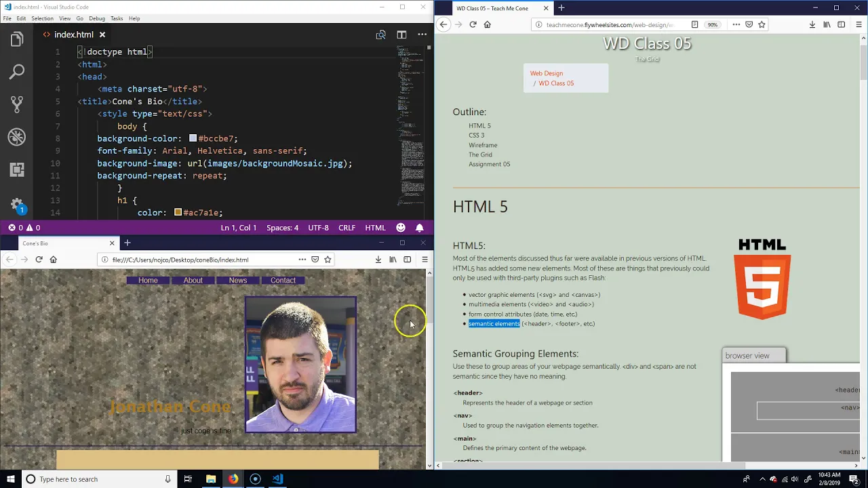The height and width of the screenshot is (488, 868).
Task: Toggle the sidebar in Cone's Bio window
Action: (407, 260)
